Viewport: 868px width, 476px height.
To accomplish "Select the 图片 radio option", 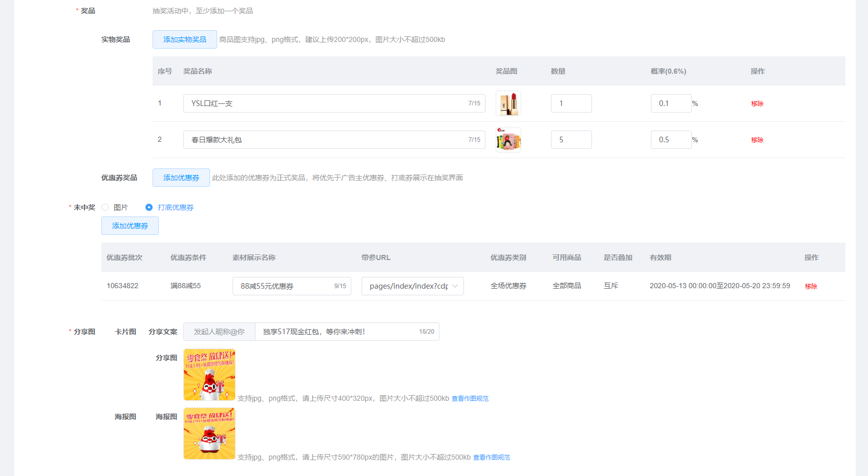I will point(105,207).
